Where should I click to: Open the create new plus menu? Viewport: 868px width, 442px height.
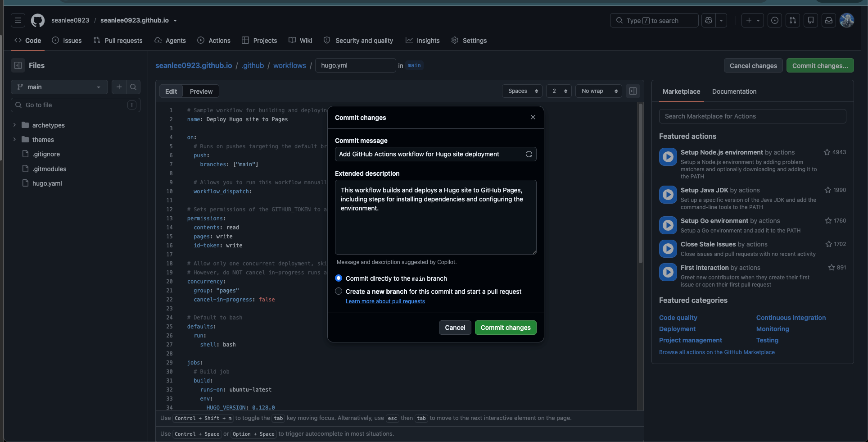(753, 20)
